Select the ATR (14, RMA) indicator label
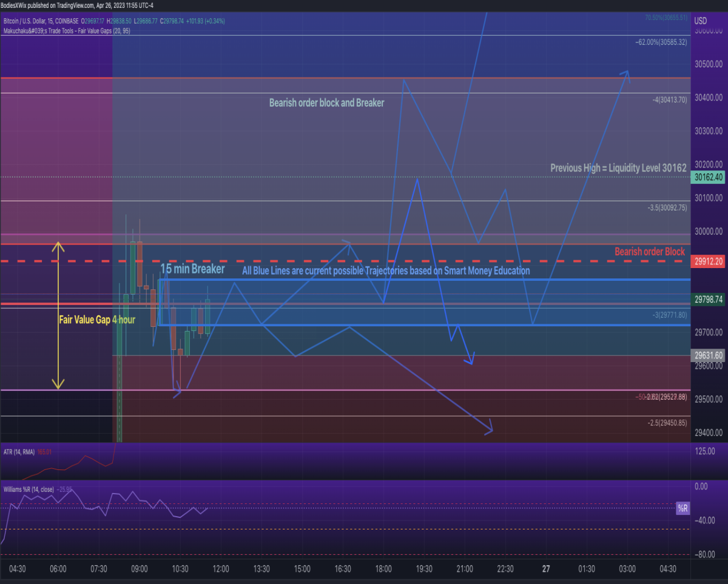Screen dimensions: 728x584 [18, 452]
